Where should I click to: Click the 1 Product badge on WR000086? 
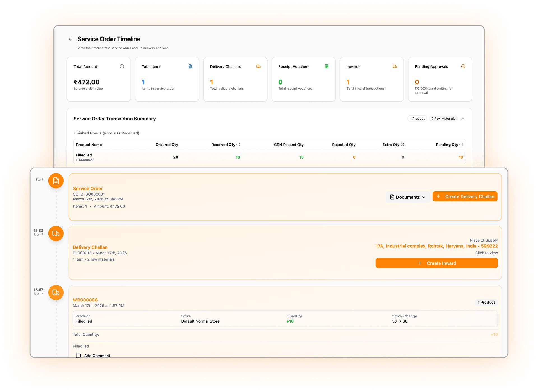click(486, 302)
